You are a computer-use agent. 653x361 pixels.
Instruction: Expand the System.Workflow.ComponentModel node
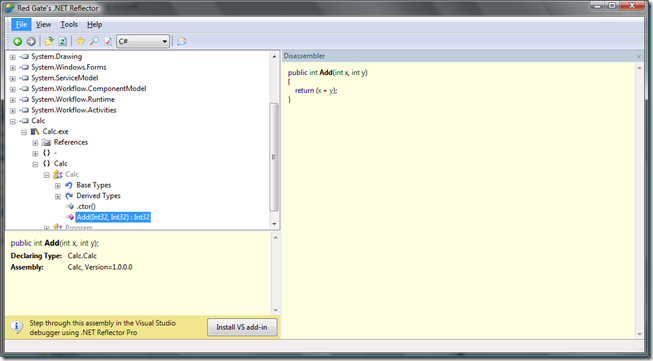click(13, 89)
